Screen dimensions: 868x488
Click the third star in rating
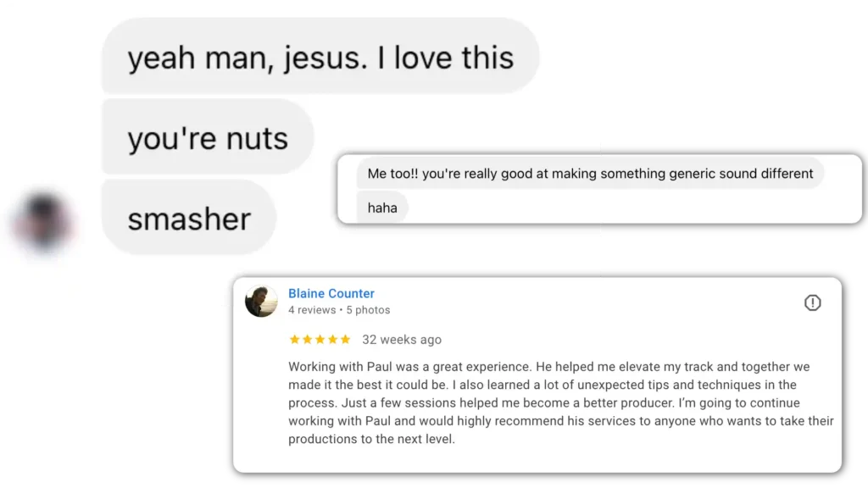coord(320,340)
